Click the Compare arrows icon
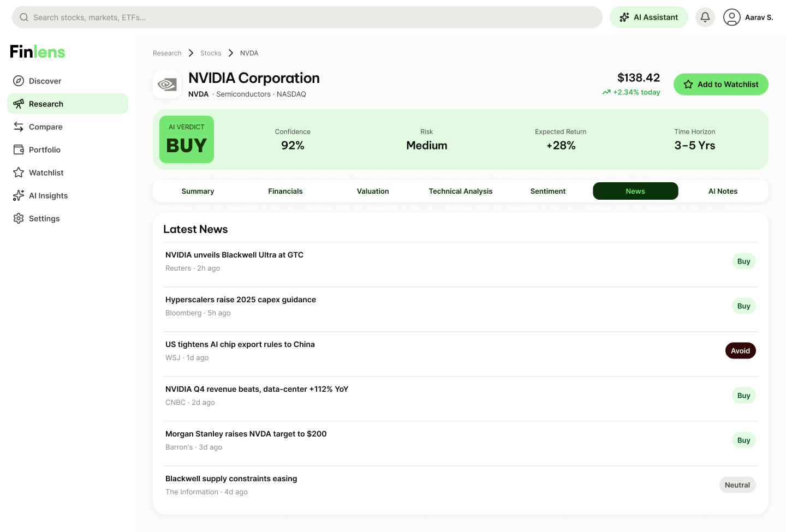This screenshot has width=786, height=532. (x=19, y=127)
